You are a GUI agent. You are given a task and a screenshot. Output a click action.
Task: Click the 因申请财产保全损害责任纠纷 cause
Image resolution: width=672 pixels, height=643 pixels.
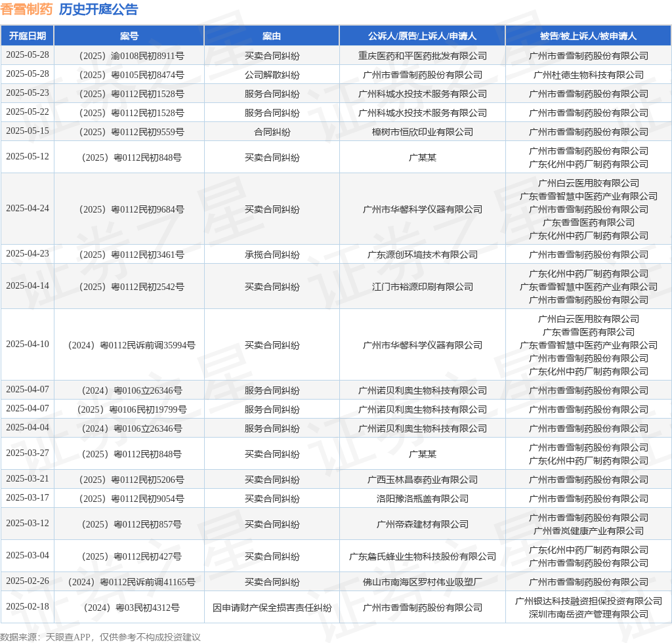[272, 608]
